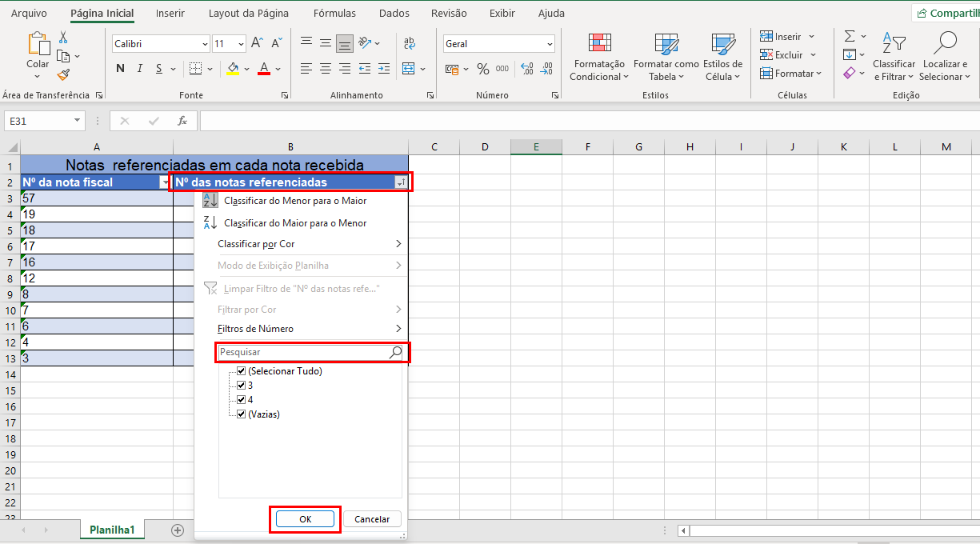The height and width of the screenshot is (544, 980).
Task: Open the Geral number format dropdown
Action: (549, 44)
